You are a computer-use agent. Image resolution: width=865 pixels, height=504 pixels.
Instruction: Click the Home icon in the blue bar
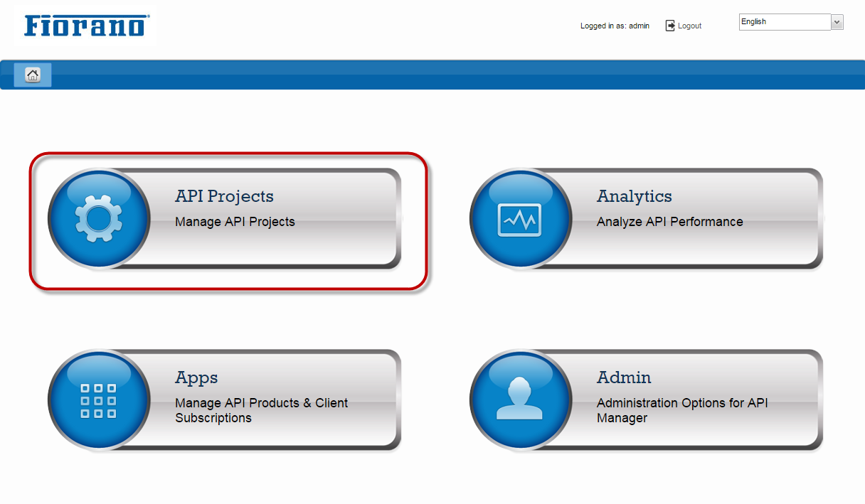click(33, 75)
